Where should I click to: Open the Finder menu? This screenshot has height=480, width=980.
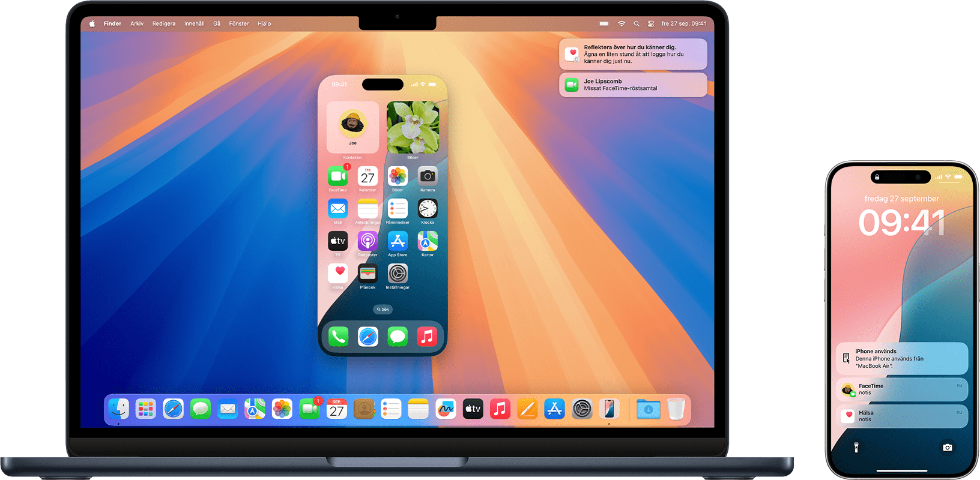112,24
